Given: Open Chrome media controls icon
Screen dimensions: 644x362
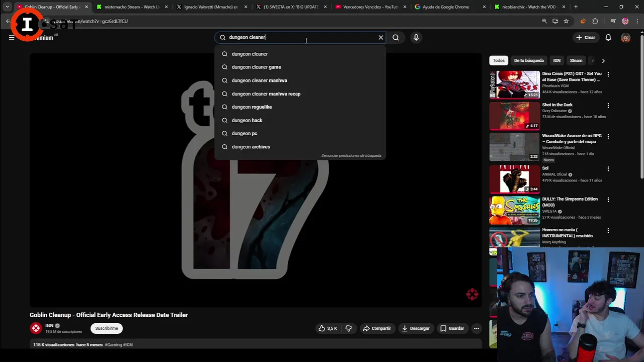Looking at the screenshot, I should pyautogui.click(x=613, y=21).
